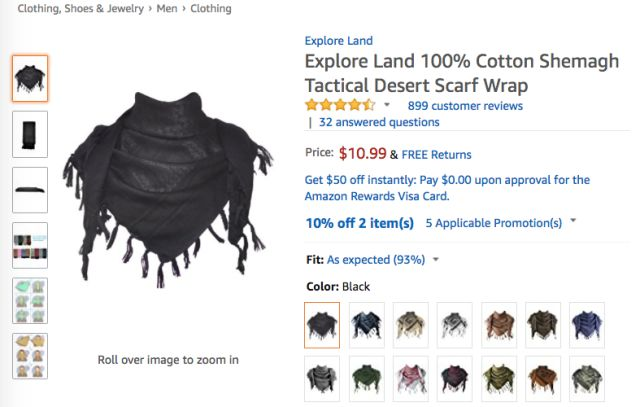Go to Men breadcrumb category
This screenshot has width=640, height=407.
pos(167,9)
